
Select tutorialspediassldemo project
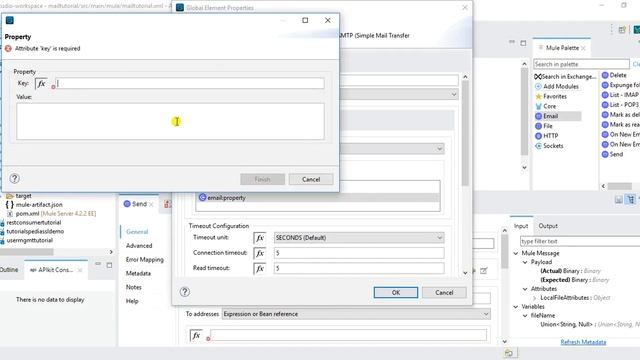coord(32,231)
